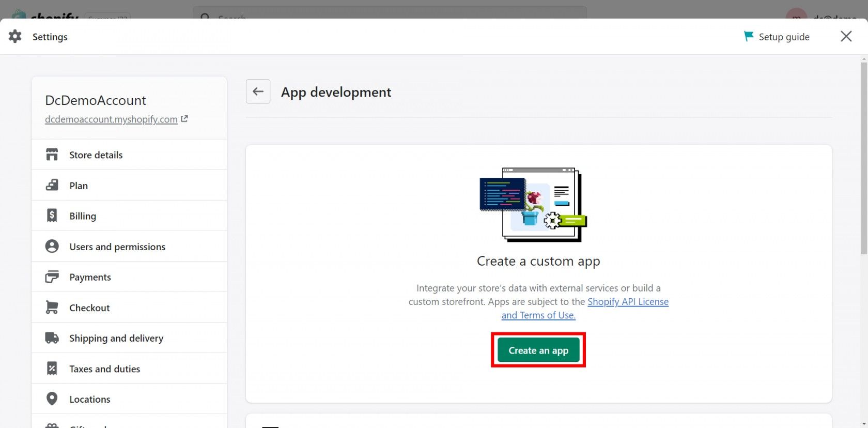Click the Store details storefront icon

point(52,155)
